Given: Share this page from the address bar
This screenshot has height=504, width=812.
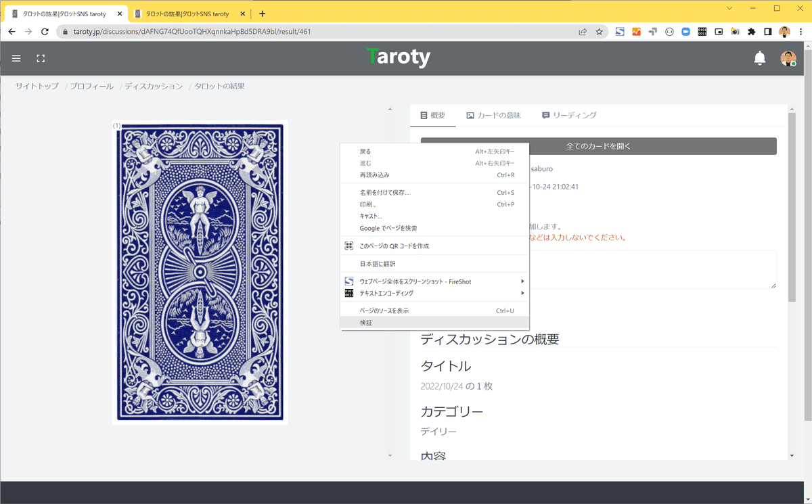Looking at the screenshot, I should [583, 32].
